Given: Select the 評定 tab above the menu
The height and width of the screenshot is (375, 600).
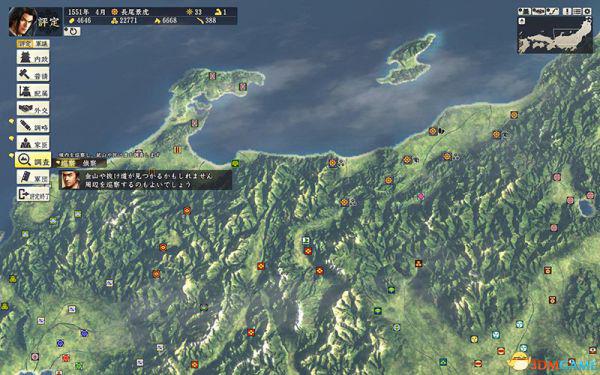Looking at the screenshot, I should [24, 44].
